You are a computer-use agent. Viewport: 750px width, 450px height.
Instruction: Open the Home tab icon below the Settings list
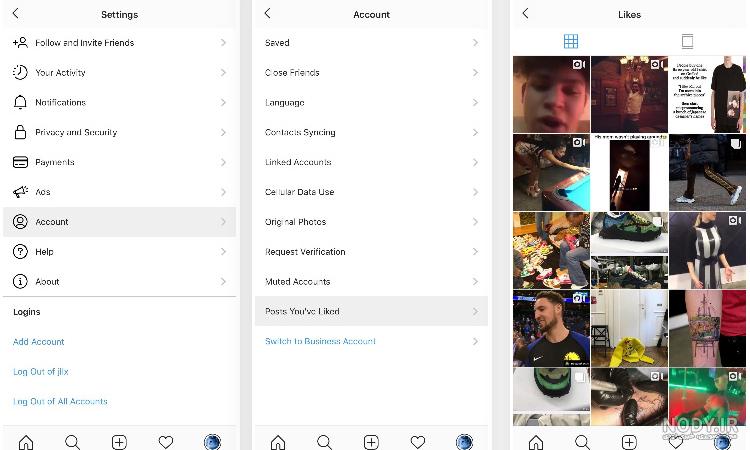tap(26, 442)
